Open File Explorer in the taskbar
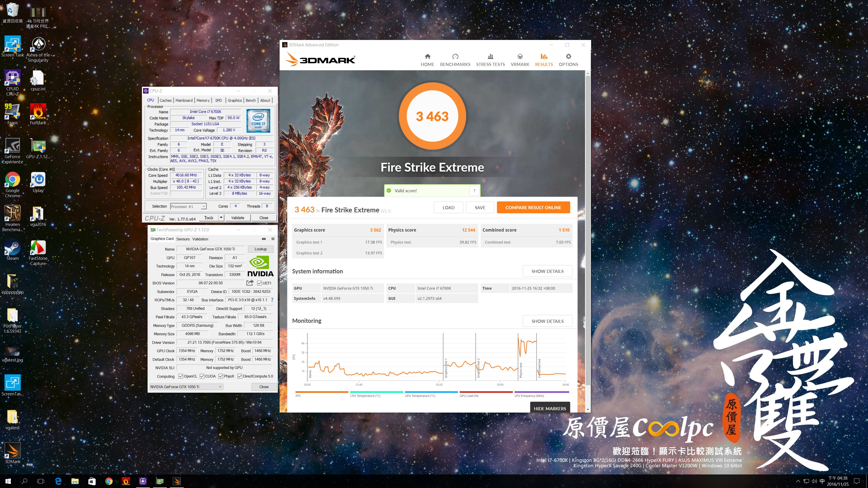 (75, 481)
